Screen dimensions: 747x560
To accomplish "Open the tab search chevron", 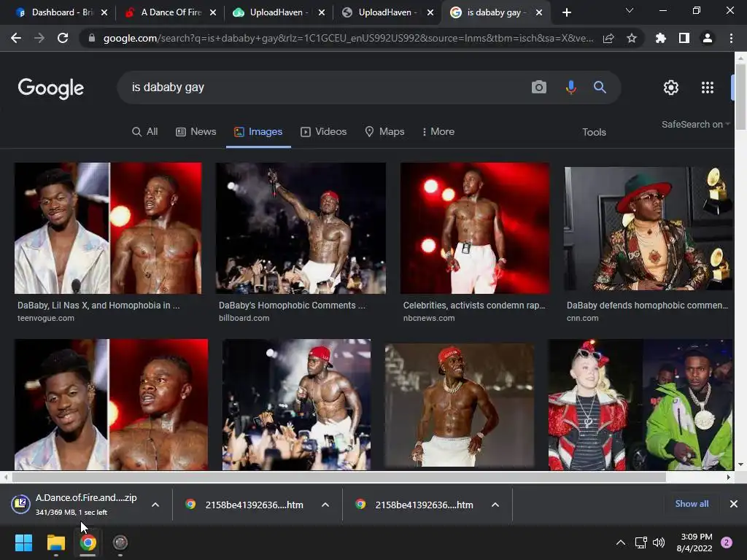I will pyautogui.click(x=630, y=10).
